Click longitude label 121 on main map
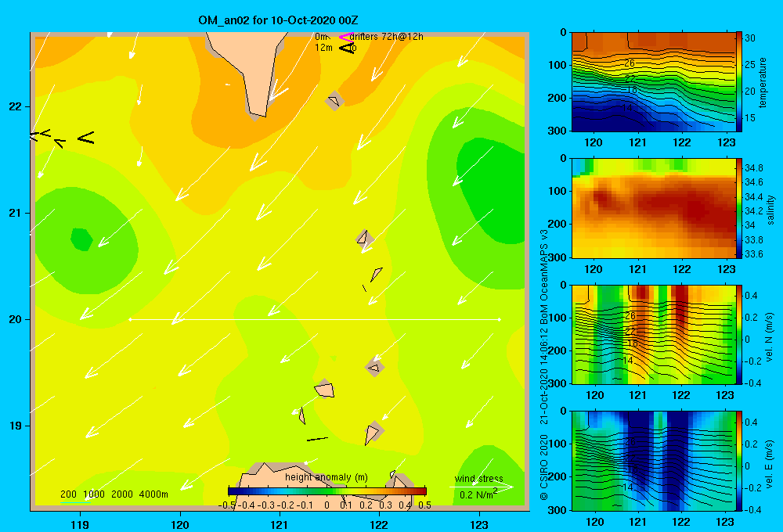This screenshot has width=783, height=532. click(x=280, y=524)
